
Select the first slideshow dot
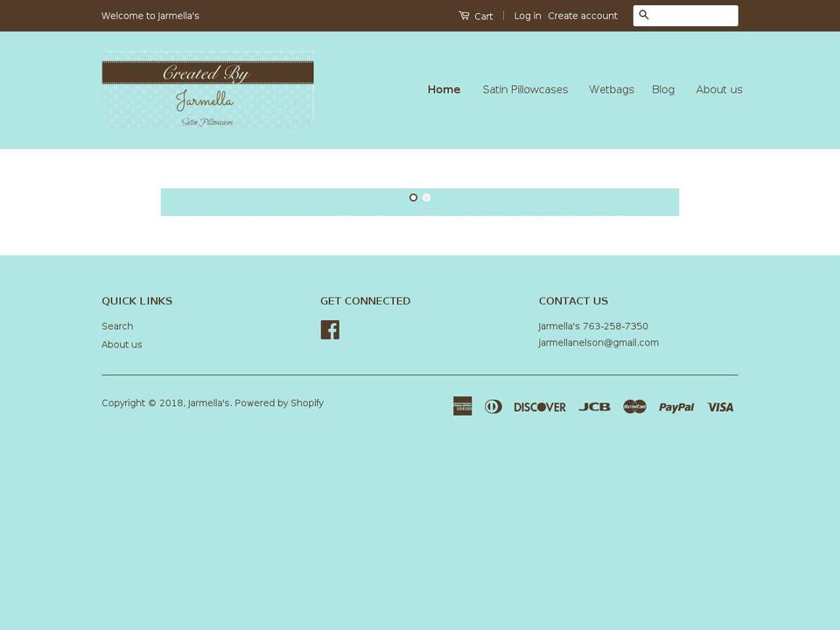pos(413,198)
